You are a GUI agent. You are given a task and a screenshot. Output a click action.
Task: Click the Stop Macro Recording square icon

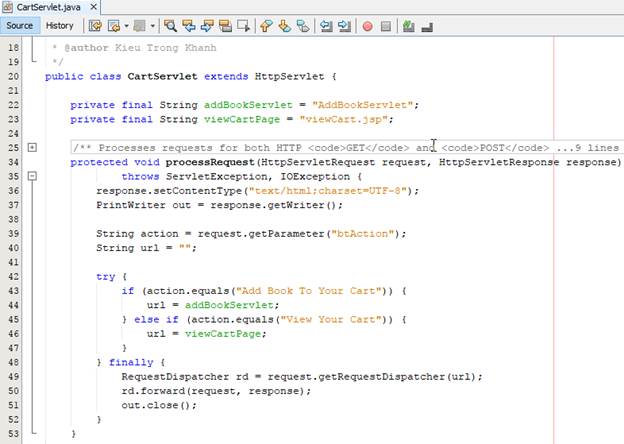[x=386, y=26]
